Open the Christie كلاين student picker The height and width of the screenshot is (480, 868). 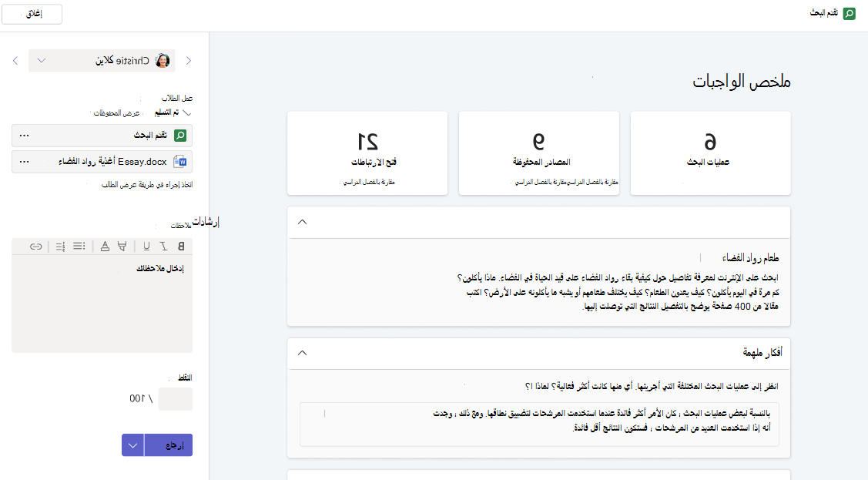point(102,60)
